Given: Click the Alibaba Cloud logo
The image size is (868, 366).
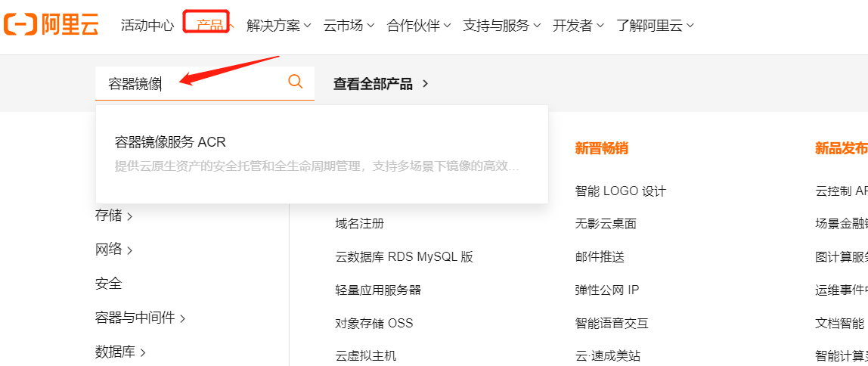Looking at the screenshot, I should [x=51, y=25].
